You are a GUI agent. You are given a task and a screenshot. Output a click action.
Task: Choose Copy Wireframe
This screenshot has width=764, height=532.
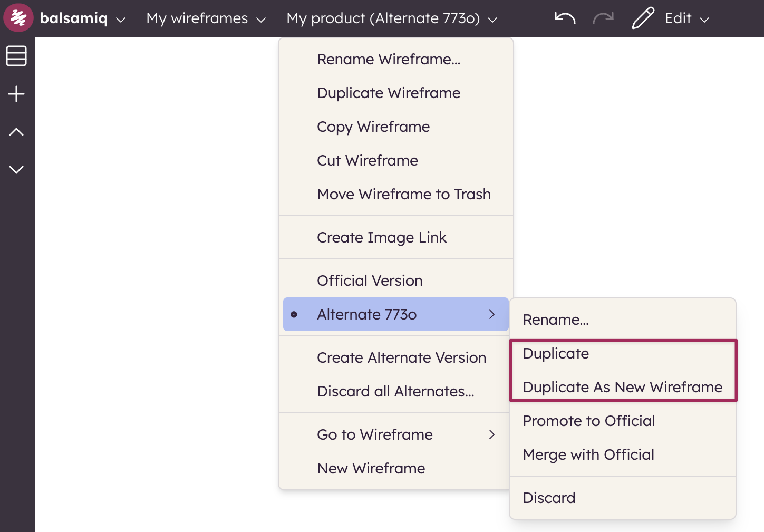point(396,127)
